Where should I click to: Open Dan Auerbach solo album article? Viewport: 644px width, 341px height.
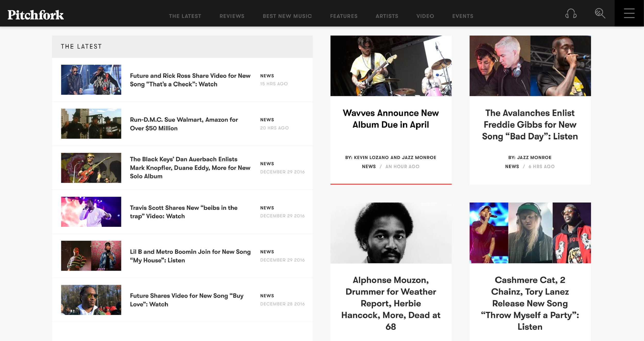tap(190, 168)
